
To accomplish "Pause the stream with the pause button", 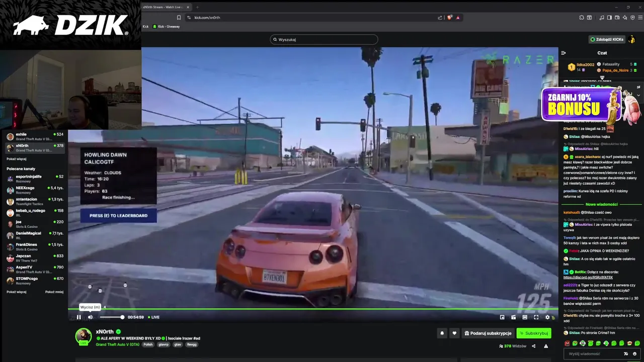I will [78, 317].
